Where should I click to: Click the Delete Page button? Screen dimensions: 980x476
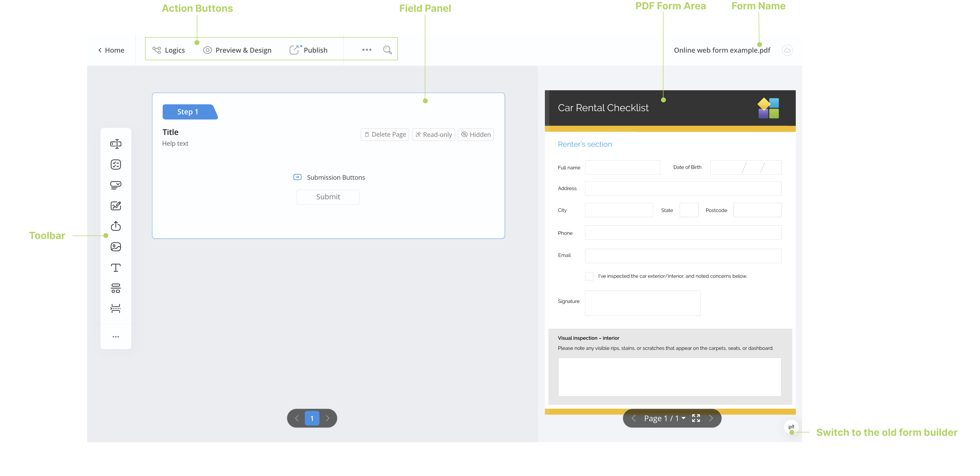tap(384, 134)
